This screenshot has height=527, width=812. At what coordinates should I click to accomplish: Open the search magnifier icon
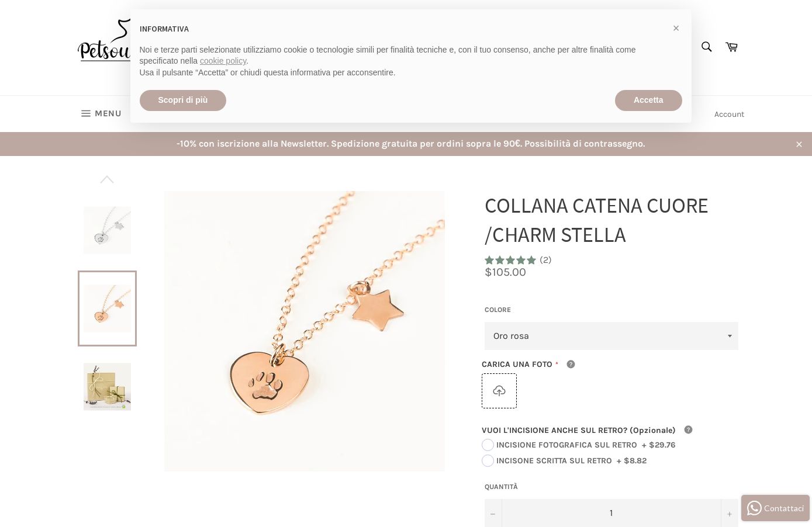click(x=706, y=47)
